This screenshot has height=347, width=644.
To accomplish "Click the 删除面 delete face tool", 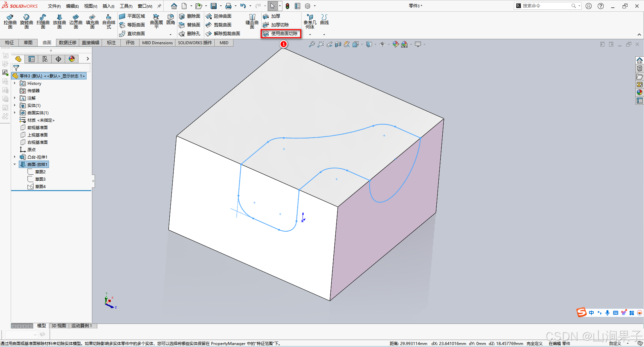I will click(x=190, y=16).
